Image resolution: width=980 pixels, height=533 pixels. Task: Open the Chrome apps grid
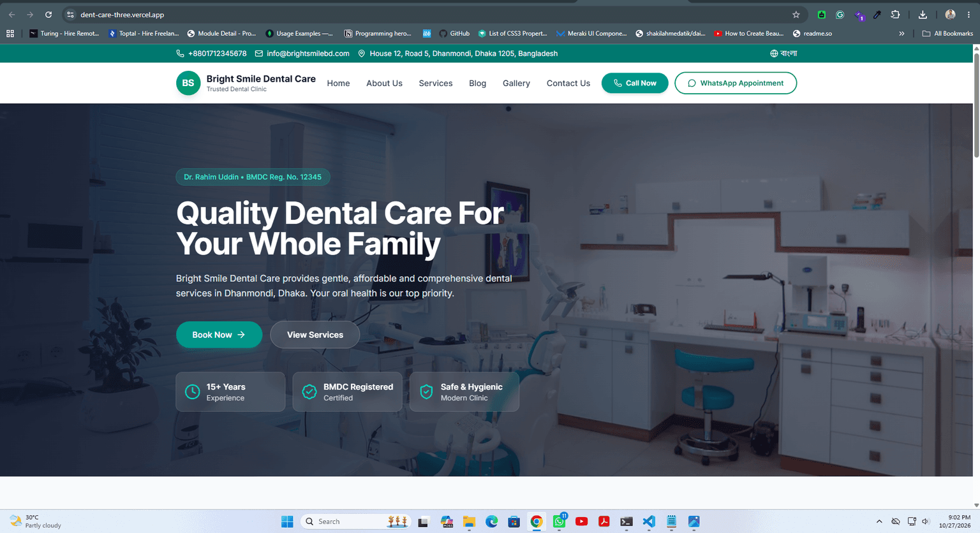point(10,33)
